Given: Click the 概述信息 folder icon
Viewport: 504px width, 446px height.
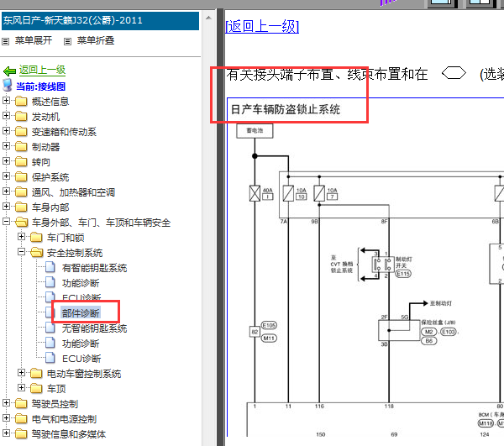Looking at the screenshot, I should coord(21,102).
